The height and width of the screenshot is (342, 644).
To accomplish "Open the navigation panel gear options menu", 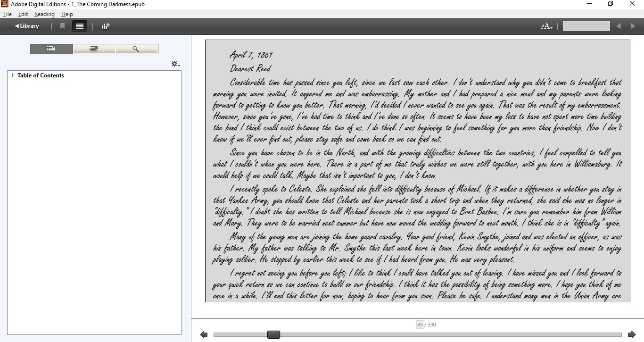I will point(175,64).
